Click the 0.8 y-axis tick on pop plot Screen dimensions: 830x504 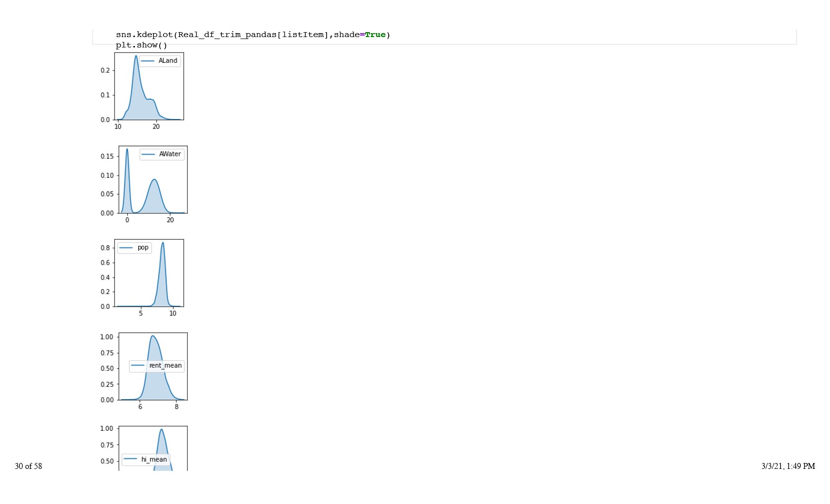tap(105, 248)
